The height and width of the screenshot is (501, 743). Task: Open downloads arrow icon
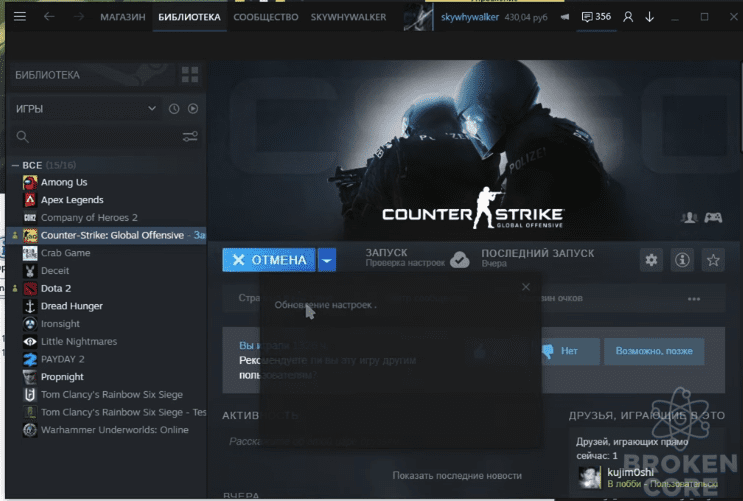click(650, 17)
